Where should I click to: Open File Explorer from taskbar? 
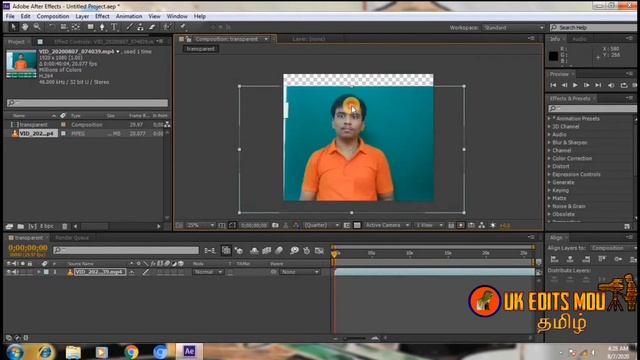(73, 351)
